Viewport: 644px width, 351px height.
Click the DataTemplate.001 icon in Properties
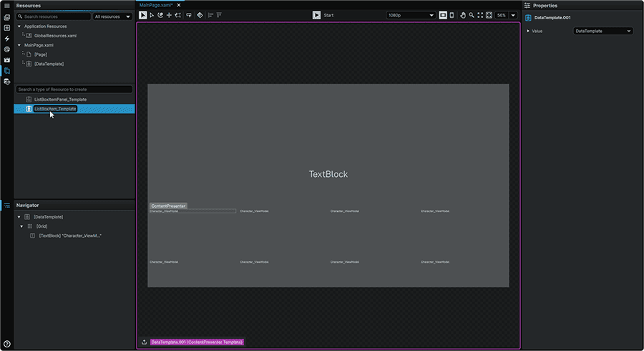528,18
